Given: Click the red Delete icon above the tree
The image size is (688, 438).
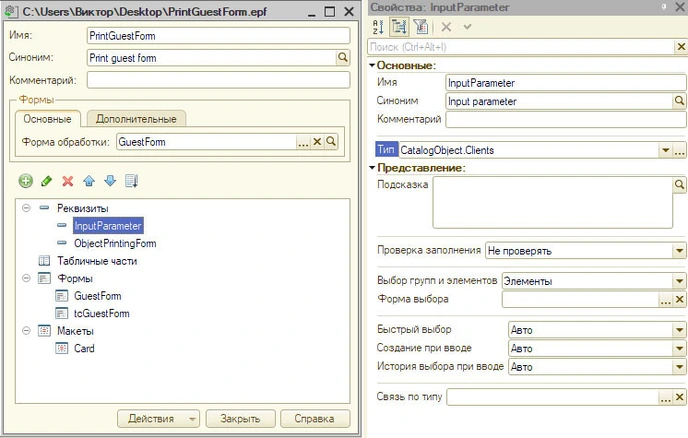Looking at the screenshot, I should click(x=68, y=181).
